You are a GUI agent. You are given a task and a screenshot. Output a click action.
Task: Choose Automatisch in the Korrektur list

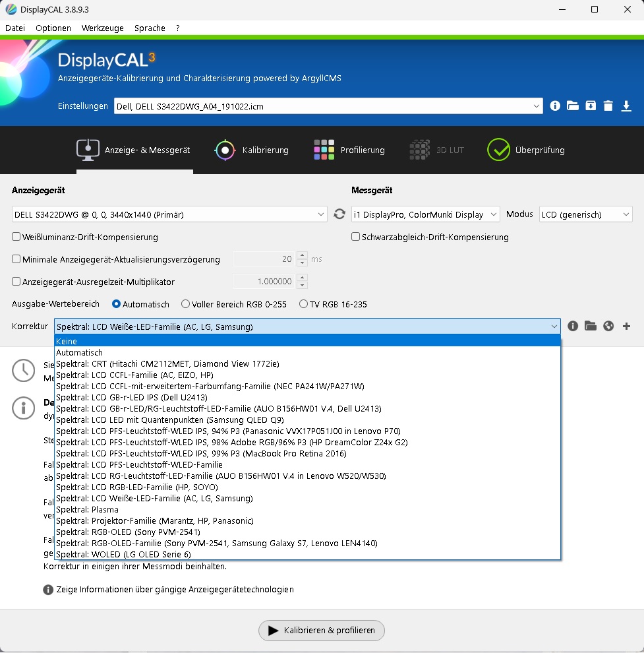click(308, 352)
